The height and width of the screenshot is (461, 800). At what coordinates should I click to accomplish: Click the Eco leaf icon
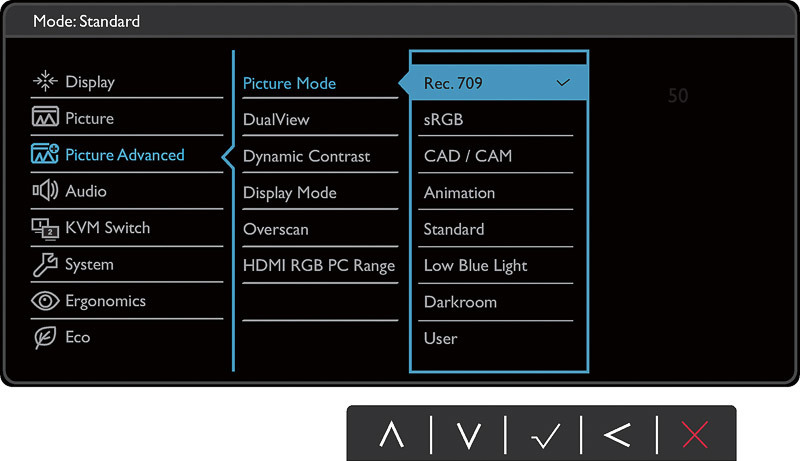point(45,338)
